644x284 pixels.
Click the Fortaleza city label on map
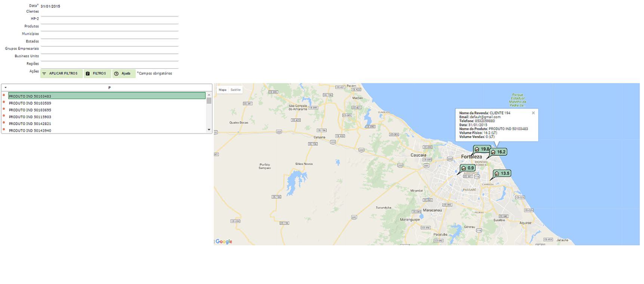[471, 157]
